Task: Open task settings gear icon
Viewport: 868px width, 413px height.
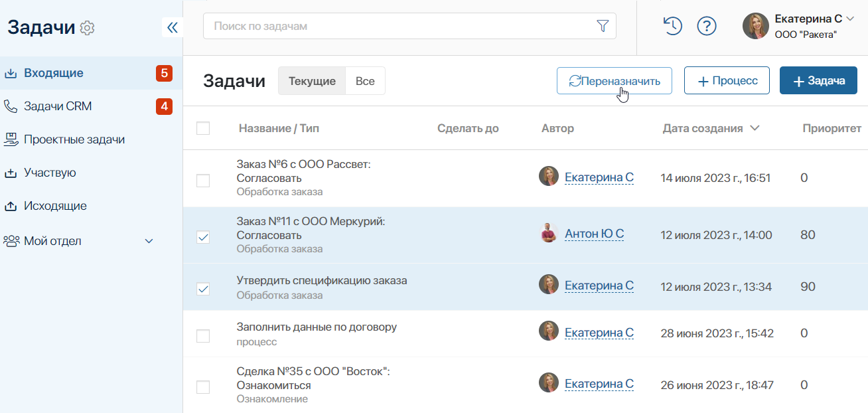Action: click(x=88, y=28)
